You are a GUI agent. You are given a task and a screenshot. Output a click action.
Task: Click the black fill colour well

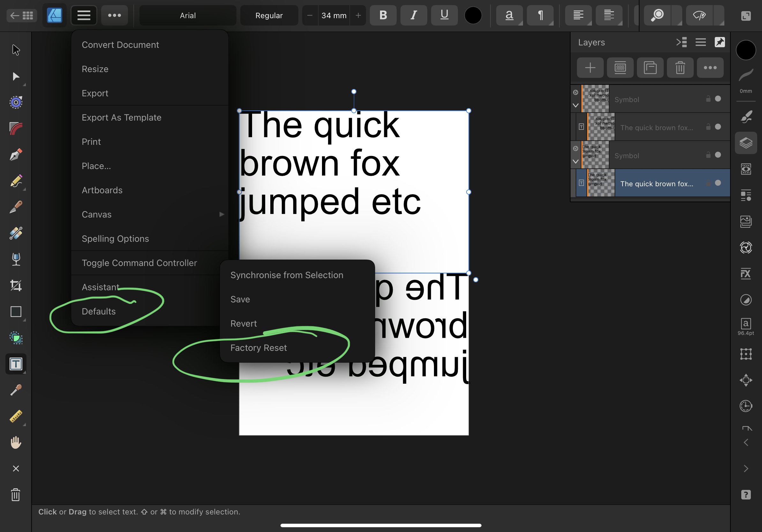746,50
